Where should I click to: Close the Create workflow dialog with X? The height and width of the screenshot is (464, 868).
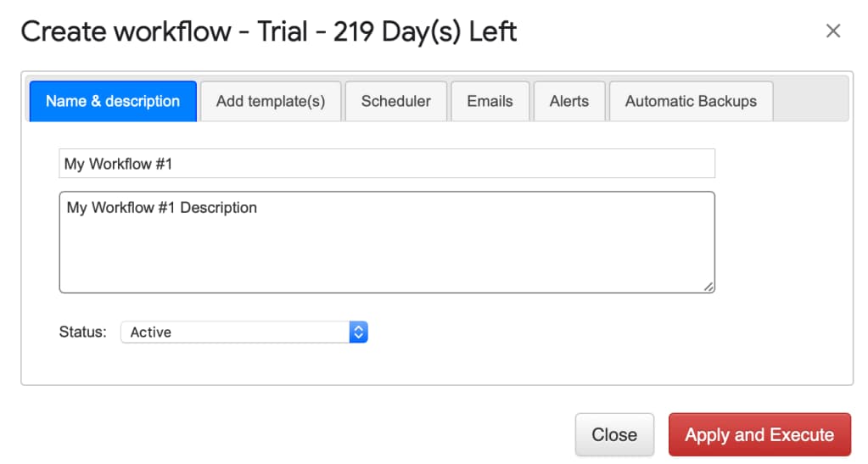[833, 31]
